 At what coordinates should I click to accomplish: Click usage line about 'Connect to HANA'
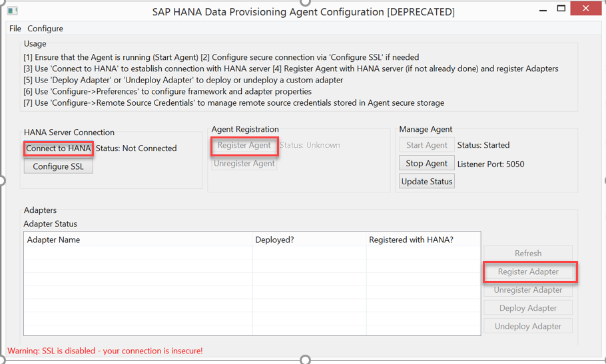click(x=291, y=69)
